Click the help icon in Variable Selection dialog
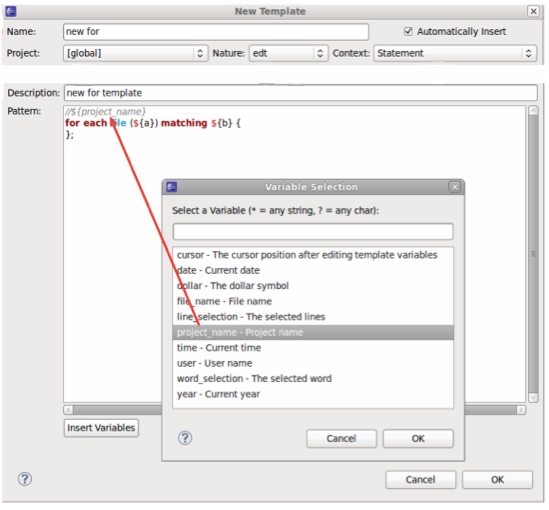This screenshot has width=549, height=510. (x=185, y=438)
